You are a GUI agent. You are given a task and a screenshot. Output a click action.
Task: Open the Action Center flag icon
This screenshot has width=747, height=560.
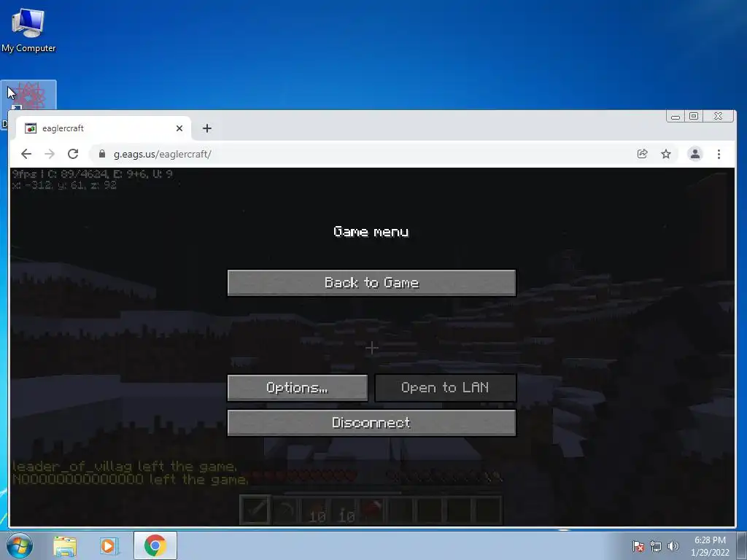tap(638, 546)
